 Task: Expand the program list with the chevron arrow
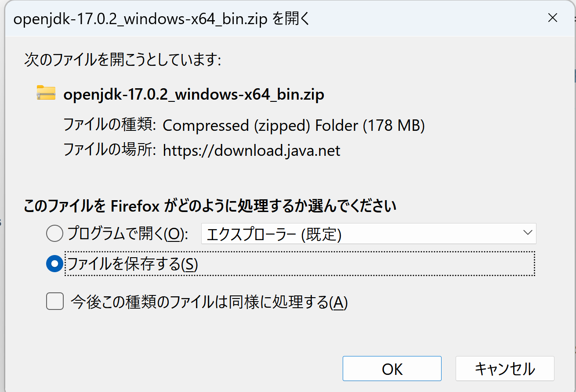(x=528, y=233)
